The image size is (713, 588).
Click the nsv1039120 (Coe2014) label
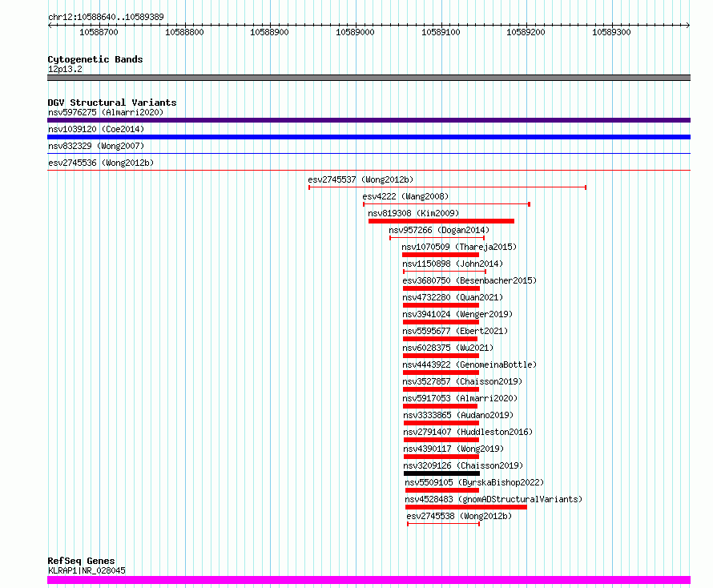96,129
